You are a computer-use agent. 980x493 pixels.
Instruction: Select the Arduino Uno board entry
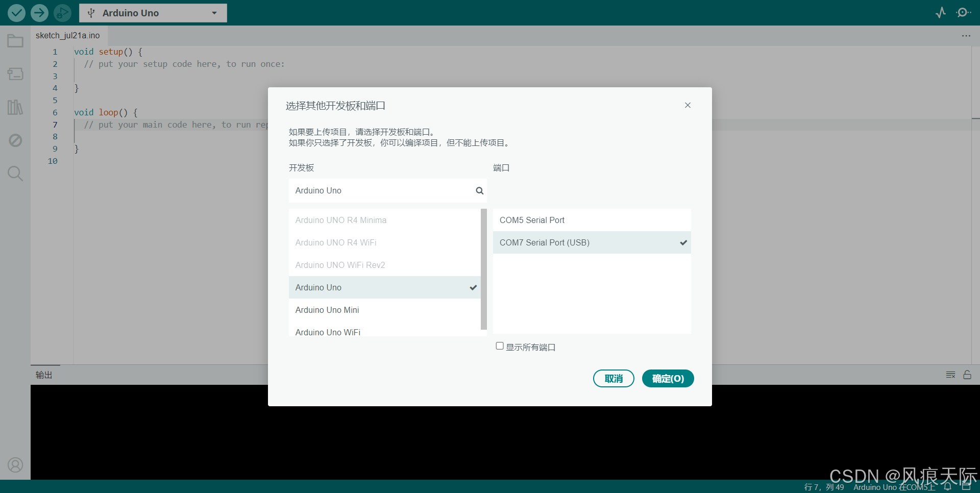tap(385, 287)
